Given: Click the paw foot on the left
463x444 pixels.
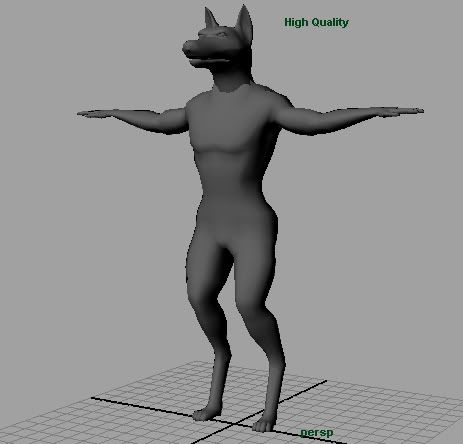Looking at the screenshot, I should tap(206, 413).
